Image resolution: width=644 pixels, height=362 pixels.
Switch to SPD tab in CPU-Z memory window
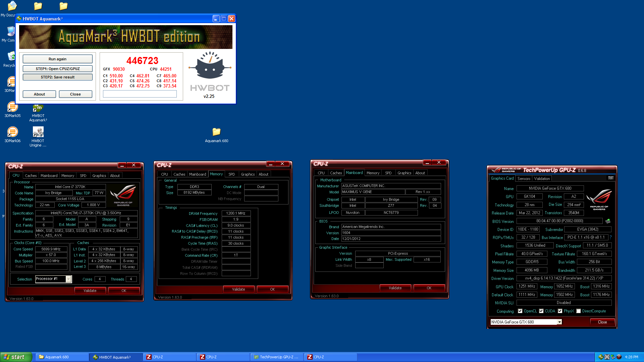(231, 174)
